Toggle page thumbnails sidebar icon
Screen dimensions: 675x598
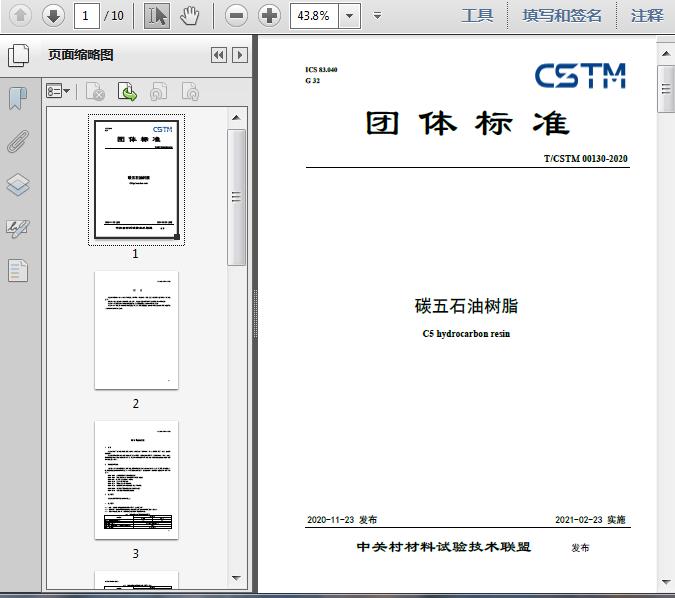point(19,56)
